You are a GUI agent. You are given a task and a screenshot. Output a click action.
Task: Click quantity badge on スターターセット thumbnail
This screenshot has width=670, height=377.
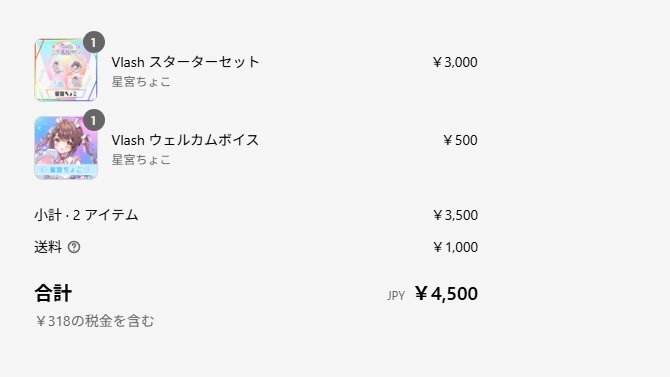click(94, 42)
